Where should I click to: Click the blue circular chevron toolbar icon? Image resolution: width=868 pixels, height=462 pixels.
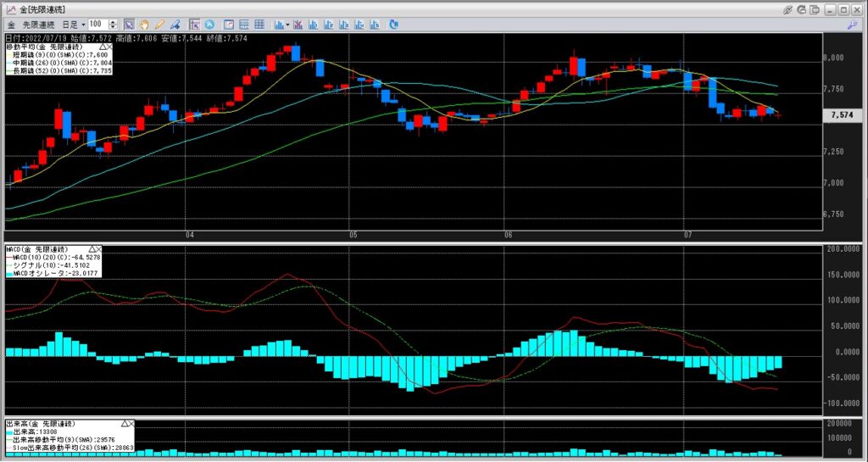pos(209,25)
